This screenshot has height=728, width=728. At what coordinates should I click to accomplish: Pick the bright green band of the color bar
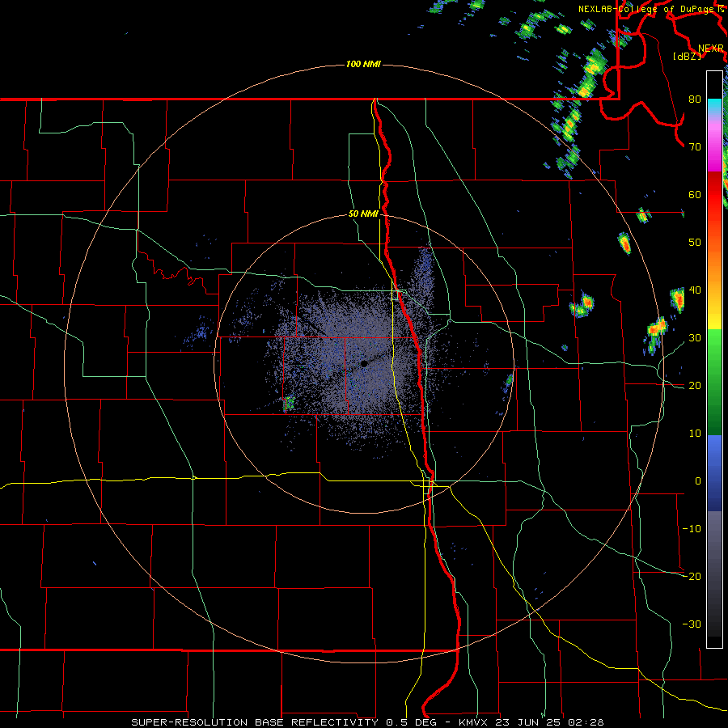pyautogui.click(x=714, y=343)
